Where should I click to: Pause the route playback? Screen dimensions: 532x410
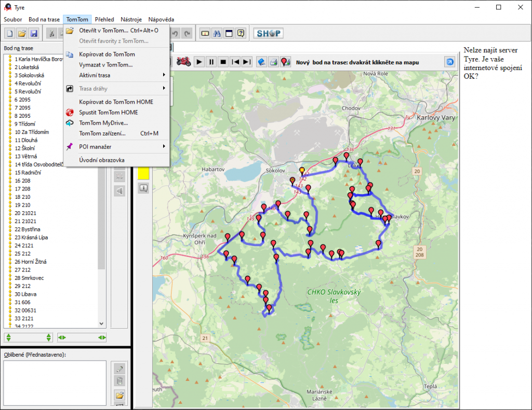pos(211,62)
